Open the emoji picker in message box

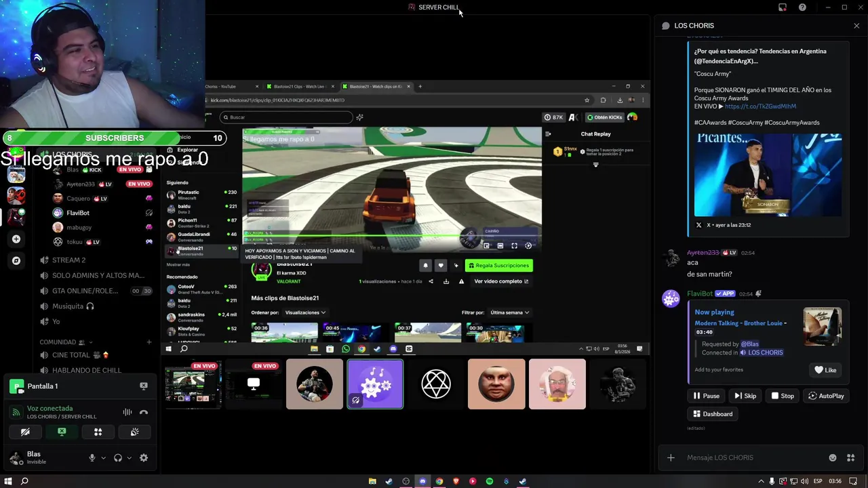(833, 457)
